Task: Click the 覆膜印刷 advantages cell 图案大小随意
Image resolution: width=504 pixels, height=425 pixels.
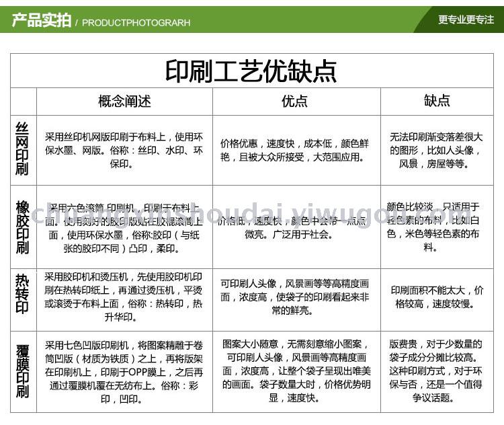Action: [296, 371]
